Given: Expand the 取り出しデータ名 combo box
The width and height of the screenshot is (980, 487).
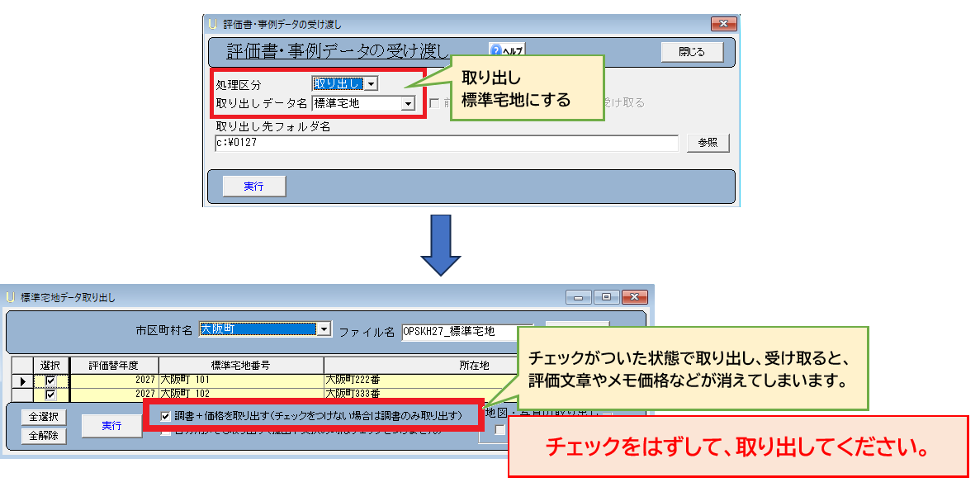Looking at the screenshot, I should 407,104.
